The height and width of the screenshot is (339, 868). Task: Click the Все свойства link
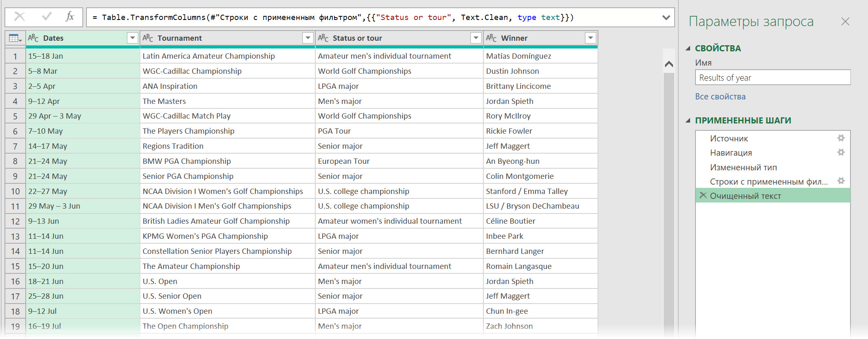click(x=720, y=97)
